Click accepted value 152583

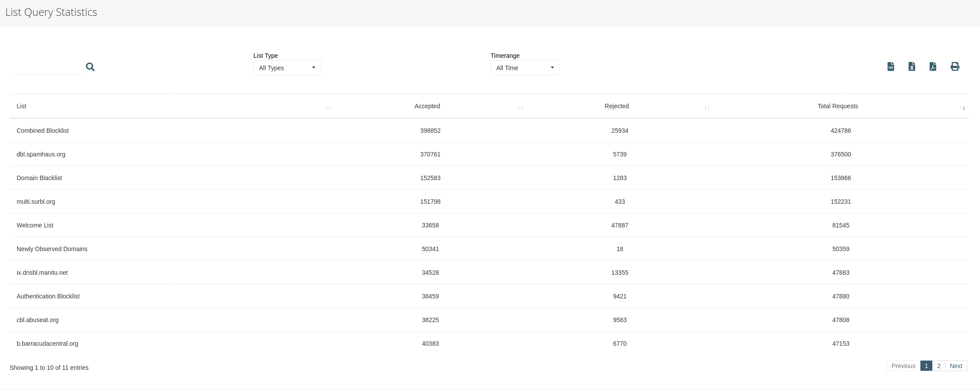pos(430,178)
